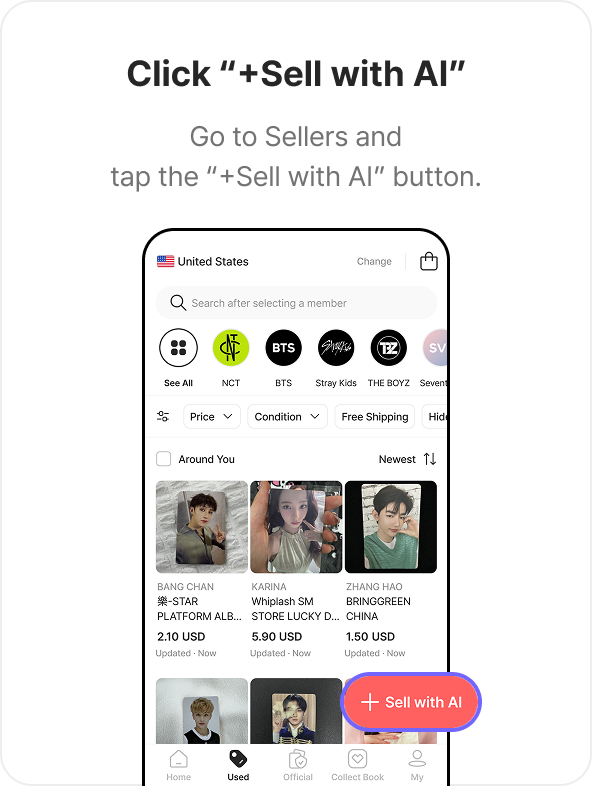592x786 pixels.
Task: Switch to the Home tab
Action: click(x=178, y=765)
